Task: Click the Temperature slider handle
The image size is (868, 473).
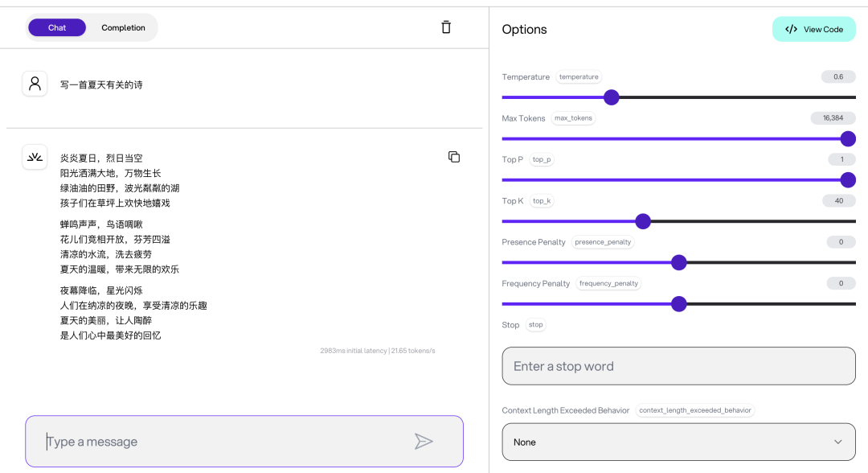Action: click(x=612, y=97)
